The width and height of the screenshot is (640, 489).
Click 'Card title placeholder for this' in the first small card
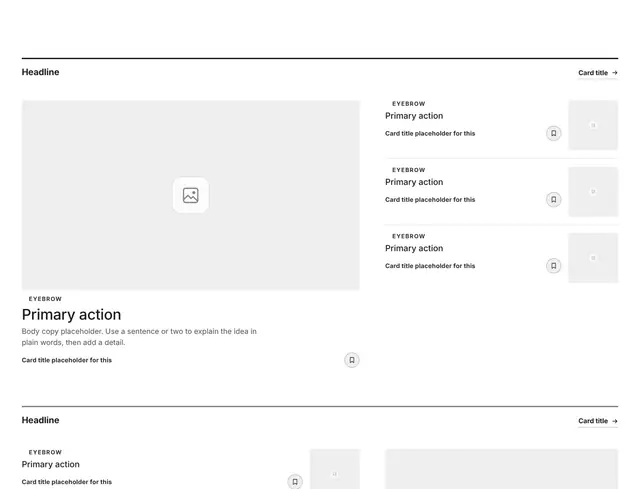(x=430, y=133)
